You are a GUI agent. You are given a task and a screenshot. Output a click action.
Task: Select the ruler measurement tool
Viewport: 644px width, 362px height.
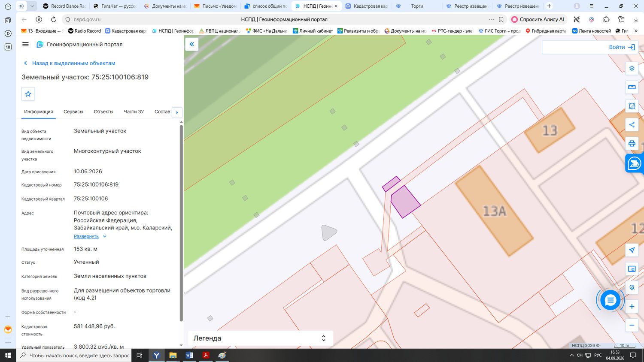pos(632,87)
